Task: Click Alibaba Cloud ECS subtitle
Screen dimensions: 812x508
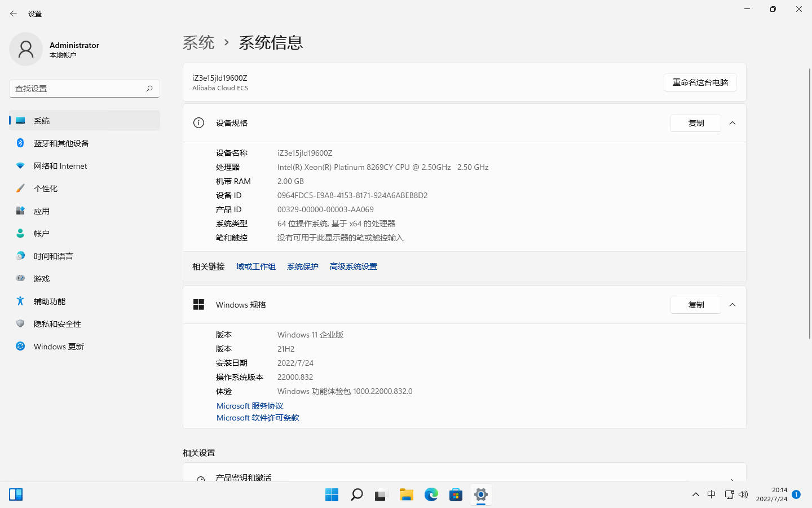Action: point(220,88)
